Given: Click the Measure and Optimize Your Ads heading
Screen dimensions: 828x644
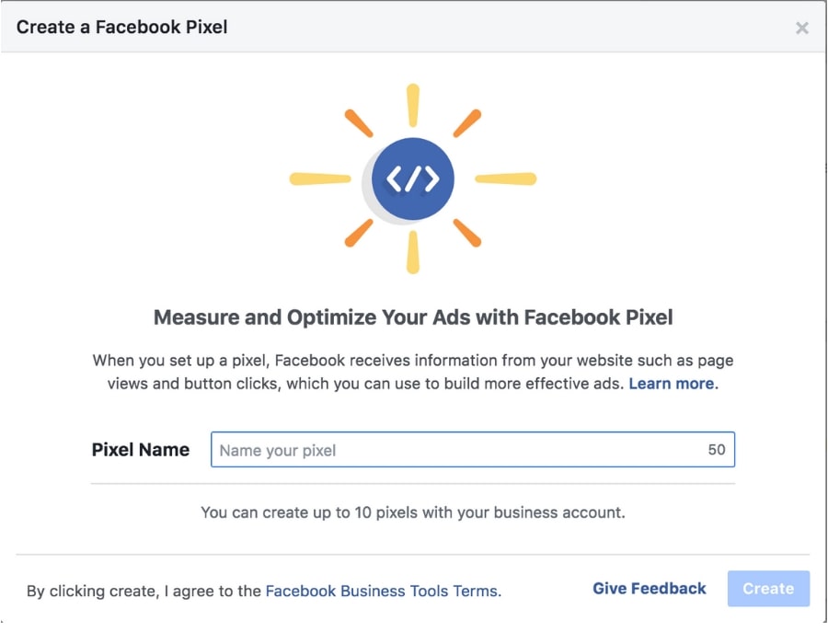Looking at the screenshot, I should 413,318.
